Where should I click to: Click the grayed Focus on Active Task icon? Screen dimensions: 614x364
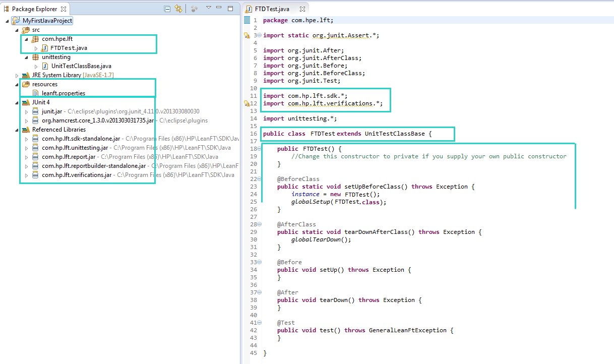(x=194, y=9)
